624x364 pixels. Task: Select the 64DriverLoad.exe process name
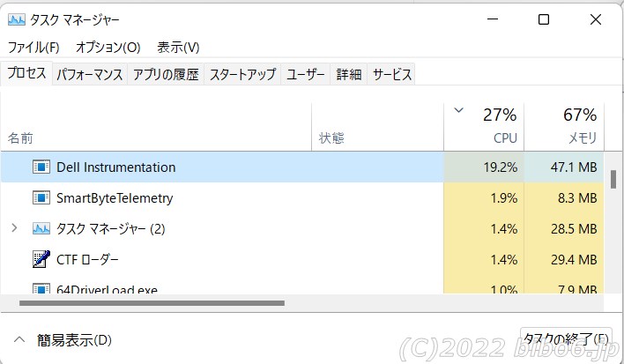click(x=107, y=289)
